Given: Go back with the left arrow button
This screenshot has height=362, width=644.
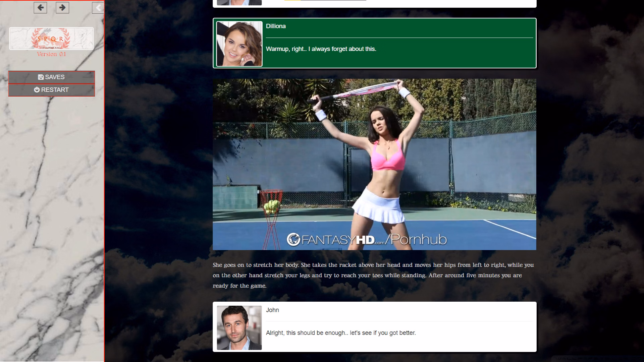Looking at the screenshot, I should pos(40,7).
